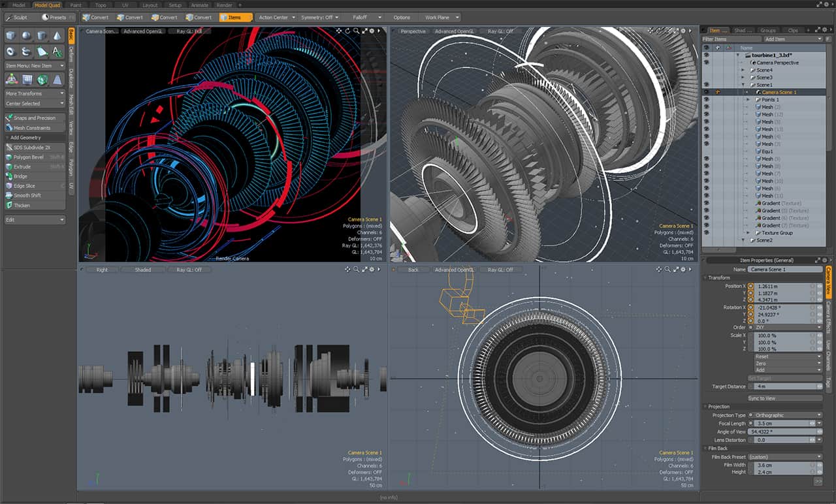Activate the Text tool icon
This screenshot has height=504, width=836.
click(x=57, y=52)
